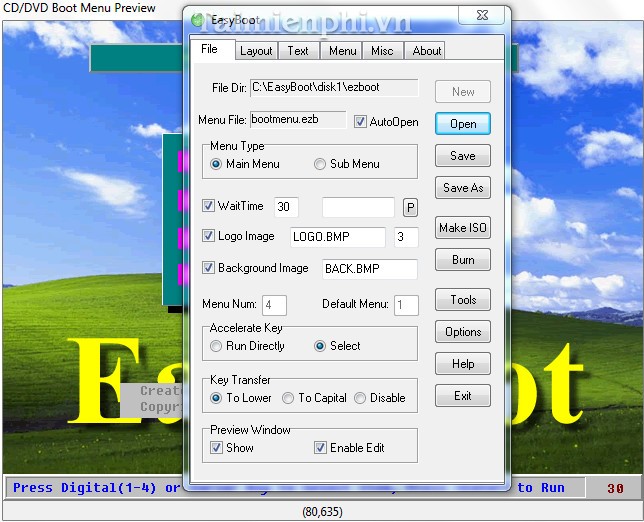The image size is (644, 522).
Task: Switch to the Menu tab
Action: 343,51
